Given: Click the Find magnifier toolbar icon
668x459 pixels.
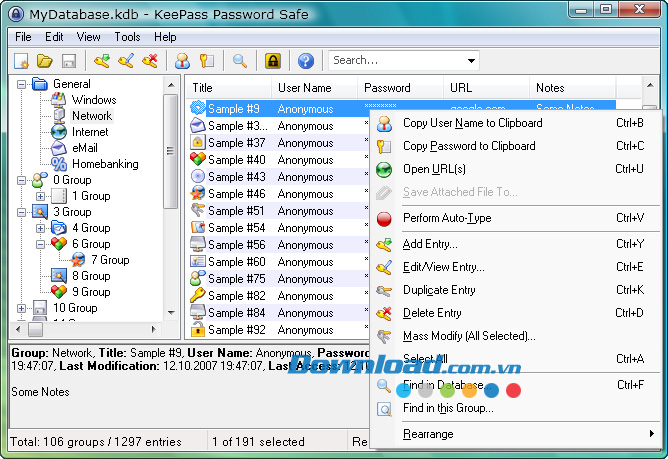Looking at the screenshot, I should [x=240, y=61].
